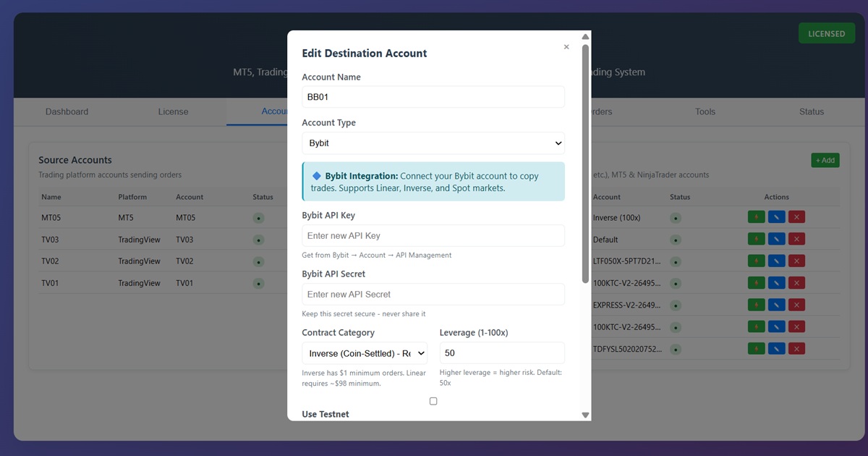Click the TradingView platform cell in TV03 row
This screenshot has width=868, height=456.
pos(140,240)
